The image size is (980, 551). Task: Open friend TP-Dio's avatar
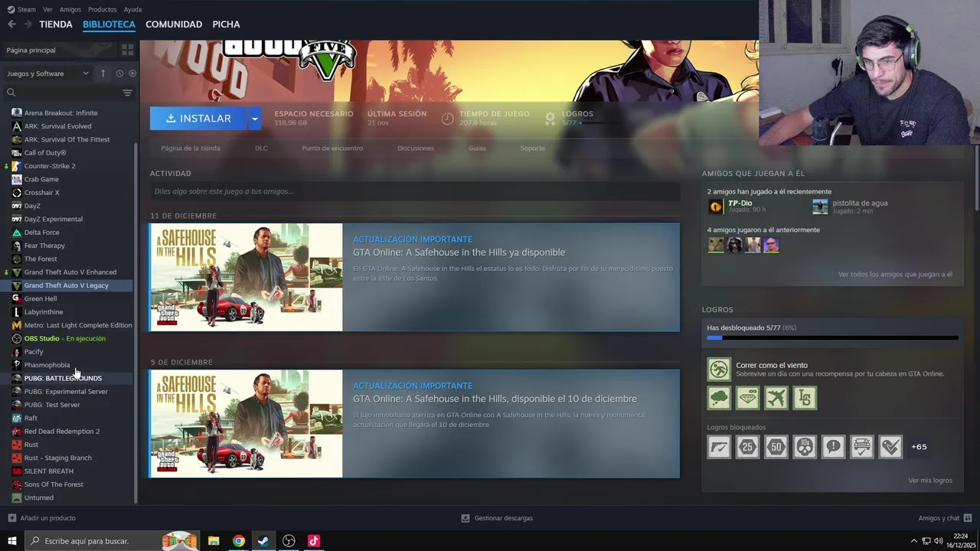[715, 206]
